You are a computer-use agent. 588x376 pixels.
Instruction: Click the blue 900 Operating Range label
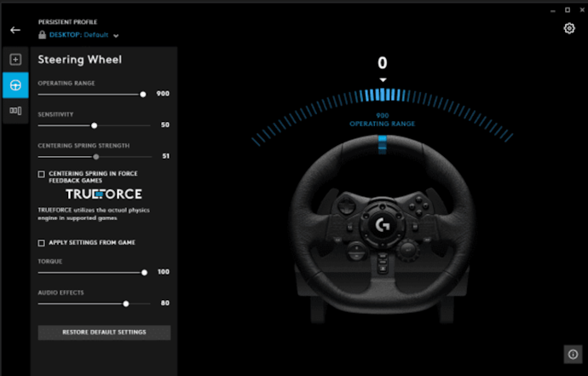(382, 120)
